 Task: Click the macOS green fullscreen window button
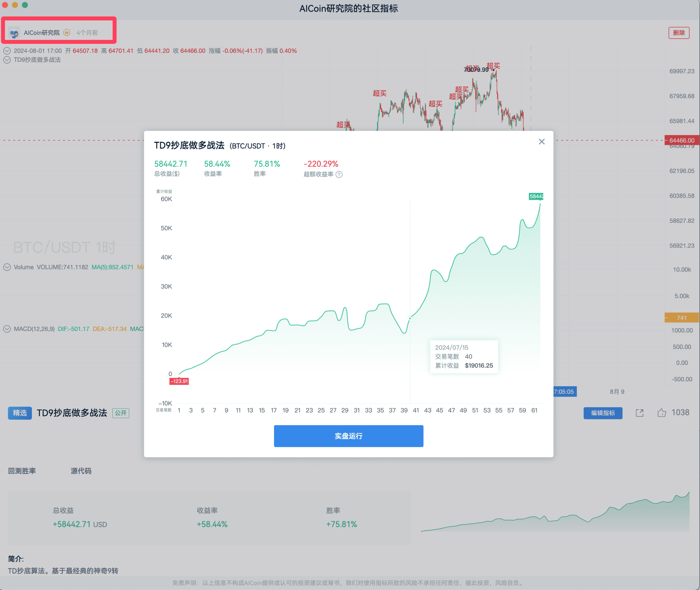click(25, 5)
